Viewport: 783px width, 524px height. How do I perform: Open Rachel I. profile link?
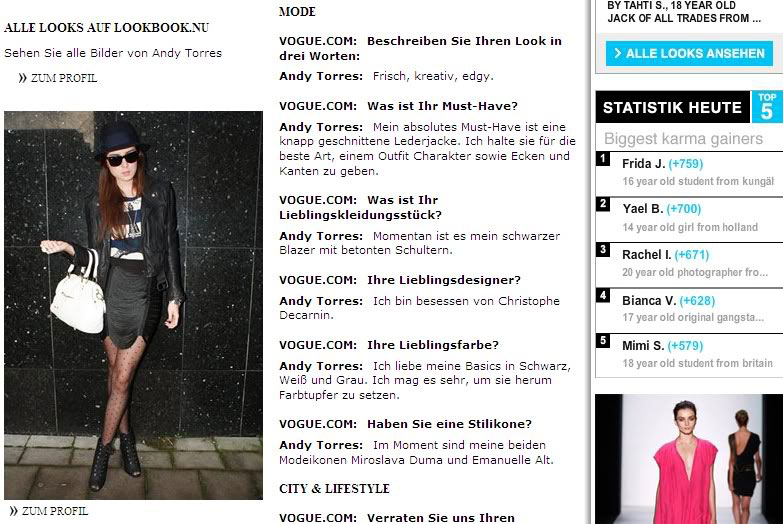click(x=646, y=255)
